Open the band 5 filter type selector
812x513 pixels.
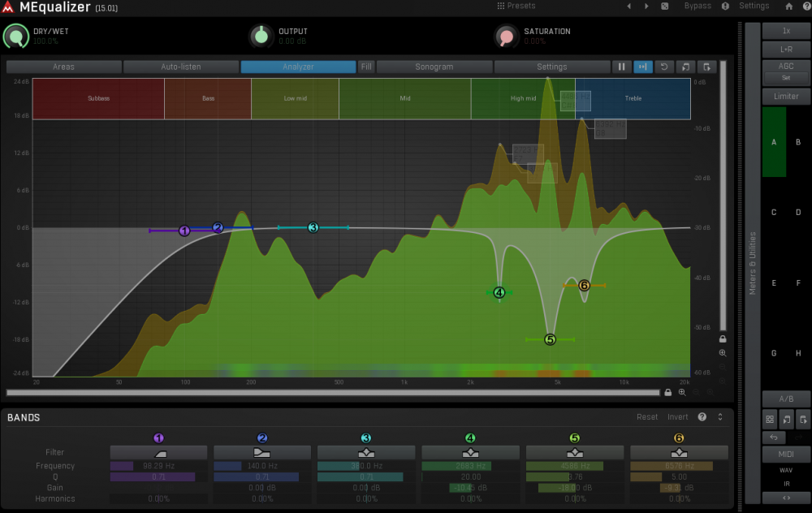point(575,453)
